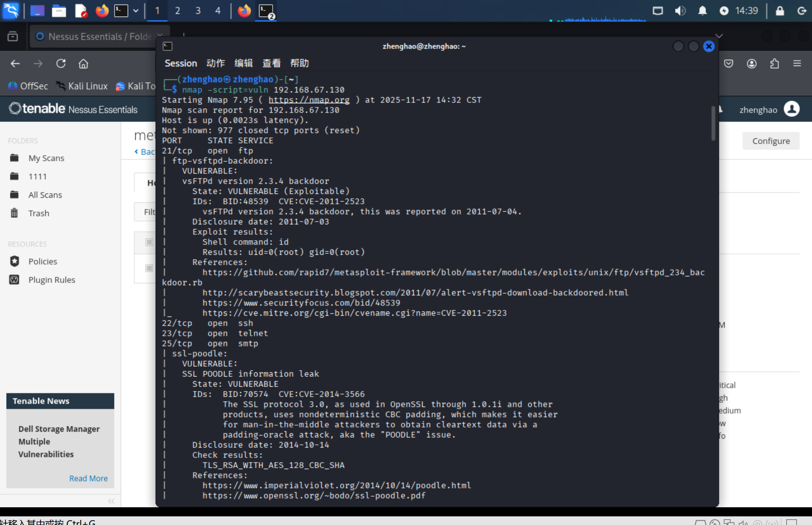812x525 pixels.
Task: Click the notification bell in system tray
Action: pos(702,11)
